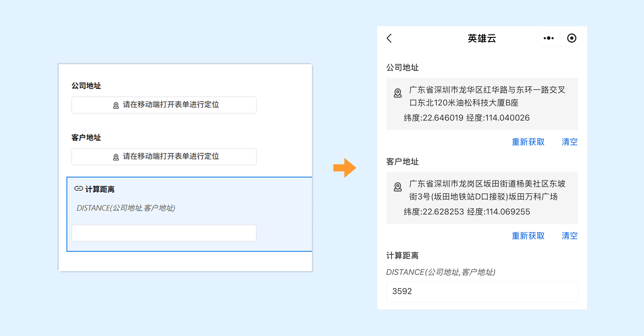Click 重新获取 under the company address
The width and height of the screenshot is (644, 336).
click(528, 142)
